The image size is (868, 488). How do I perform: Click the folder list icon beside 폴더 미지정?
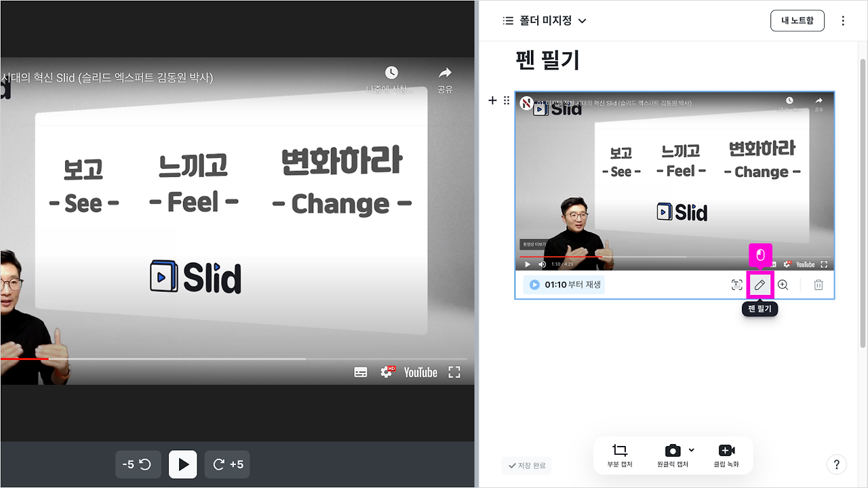pyautogui.click(x=507, y=20)
